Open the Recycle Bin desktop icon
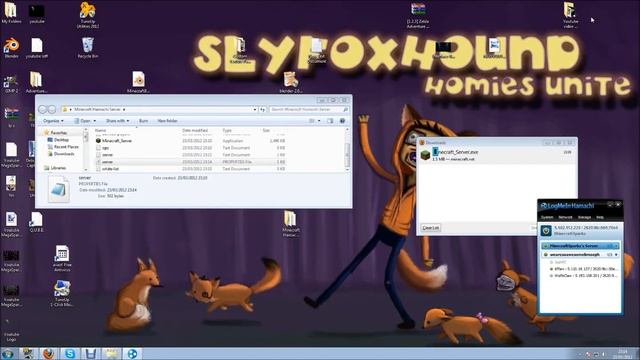 point(88,48)
